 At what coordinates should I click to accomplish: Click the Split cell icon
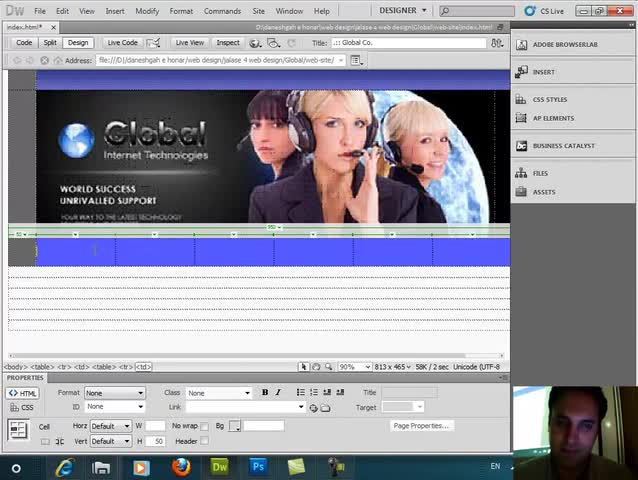[59, 442]
